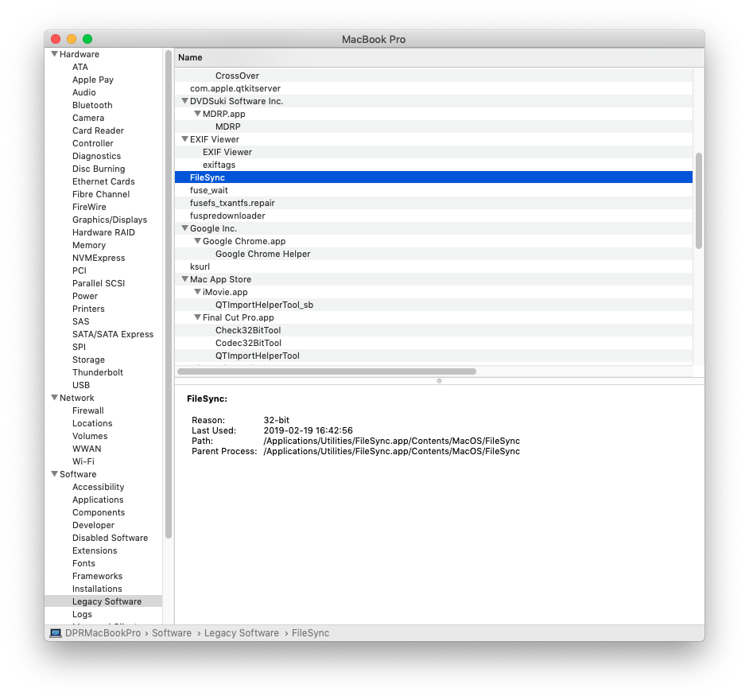Select Ethernet Cards entry
The image size is (749, 700).
click(x=103, y=181)
